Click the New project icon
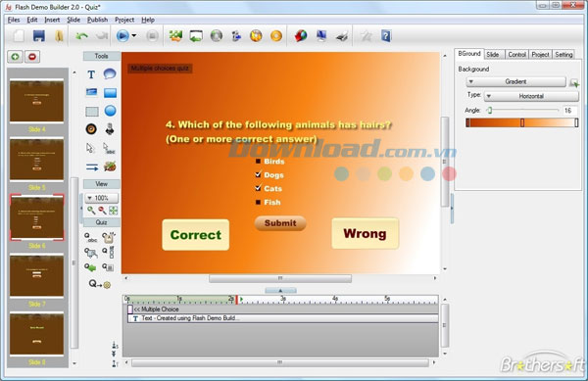The height and width of the screenshot is (381, 588). (19, 36)
